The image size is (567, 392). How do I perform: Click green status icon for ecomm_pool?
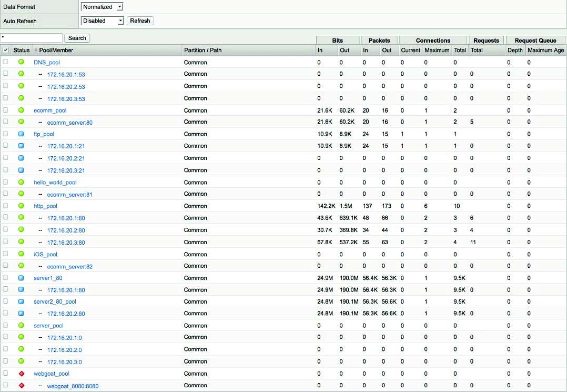pyautogui.click(x=21, y=110)
